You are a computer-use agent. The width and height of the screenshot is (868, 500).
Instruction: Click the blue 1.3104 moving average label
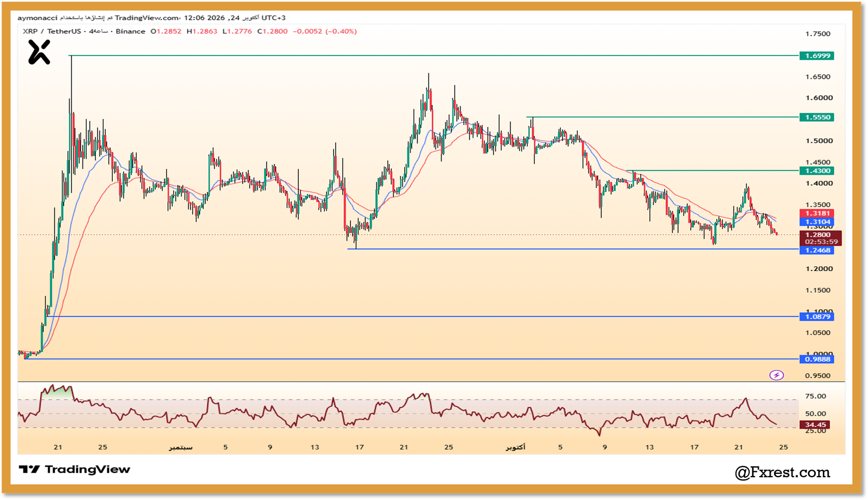(816, 222)
